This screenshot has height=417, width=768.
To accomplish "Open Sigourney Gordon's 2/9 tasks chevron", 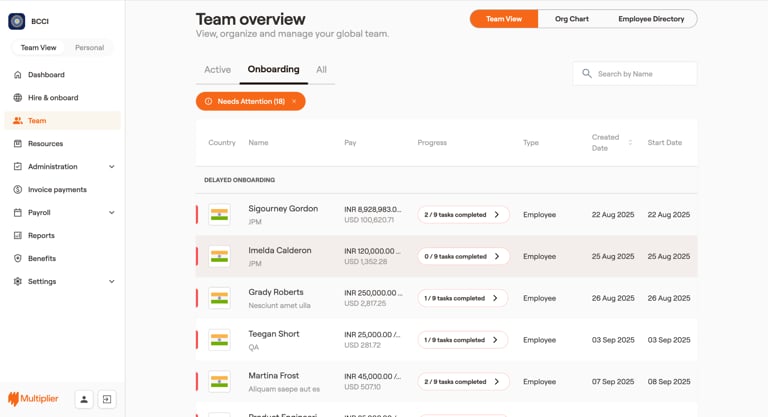I will pos(497,215).
